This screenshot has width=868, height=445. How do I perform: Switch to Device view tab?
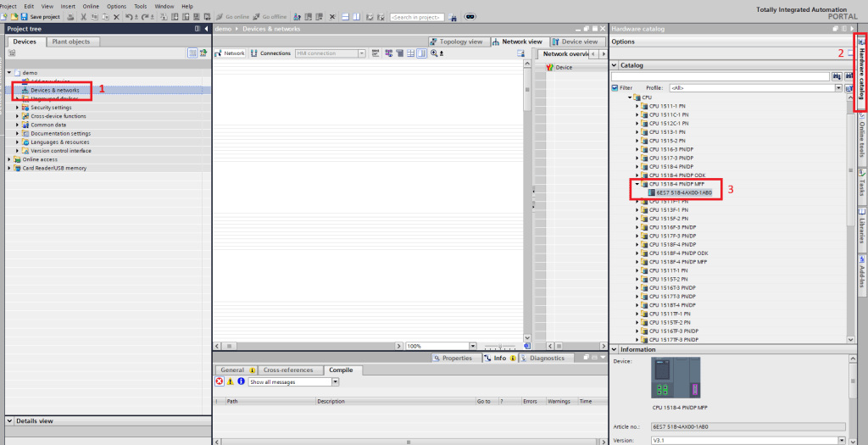click(576, 42)
